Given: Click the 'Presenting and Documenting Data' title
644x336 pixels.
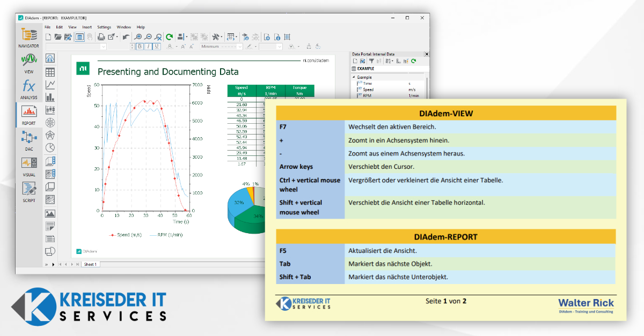Looking at the screenshot, I should (168, 72).
